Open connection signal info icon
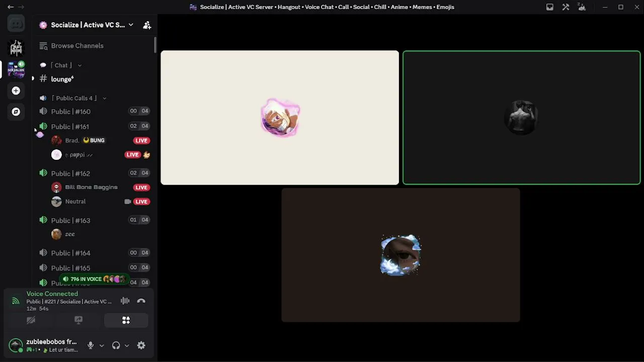The width and height of the screenshot is (644, 362). point(16,301)
